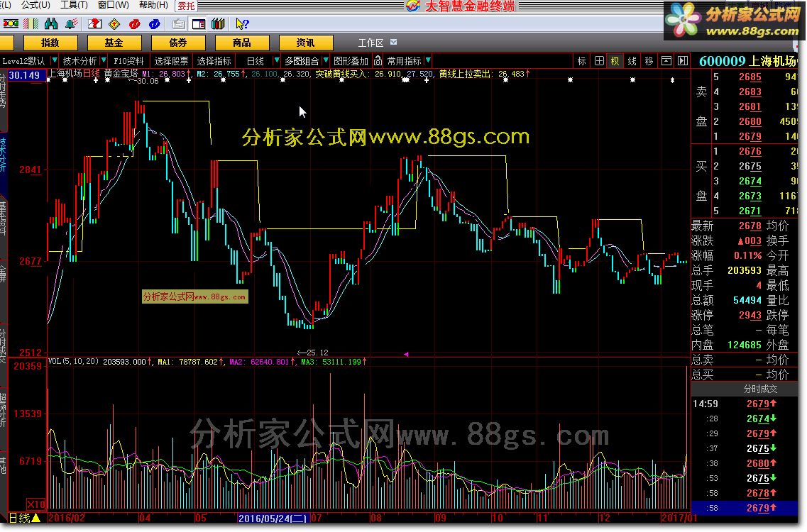Click sell level 5 price 2685
This screenshot has width=807, height=532.
click(x=750, y=77)
